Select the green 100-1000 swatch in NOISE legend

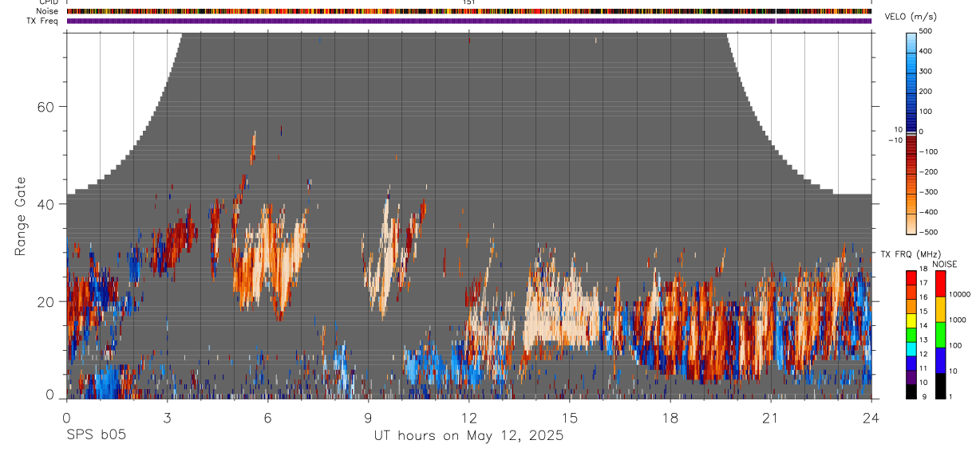click(940, 334)
